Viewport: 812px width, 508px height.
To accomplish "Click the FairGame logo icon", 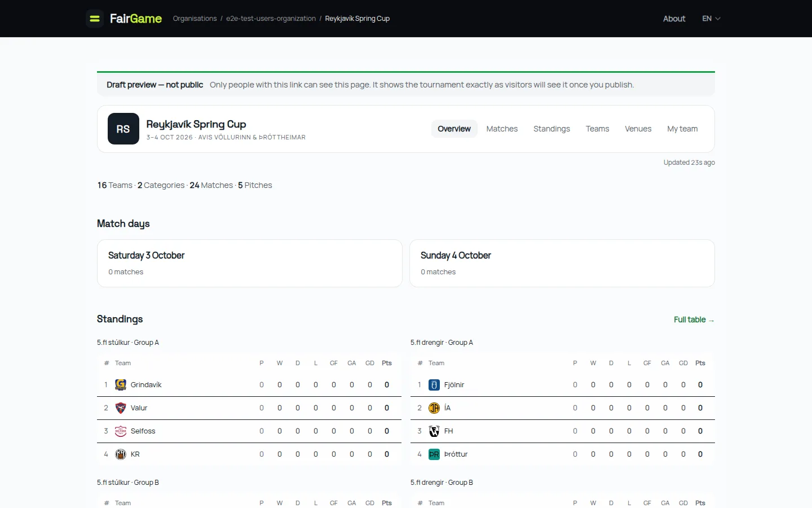I will tap(95, 19).
